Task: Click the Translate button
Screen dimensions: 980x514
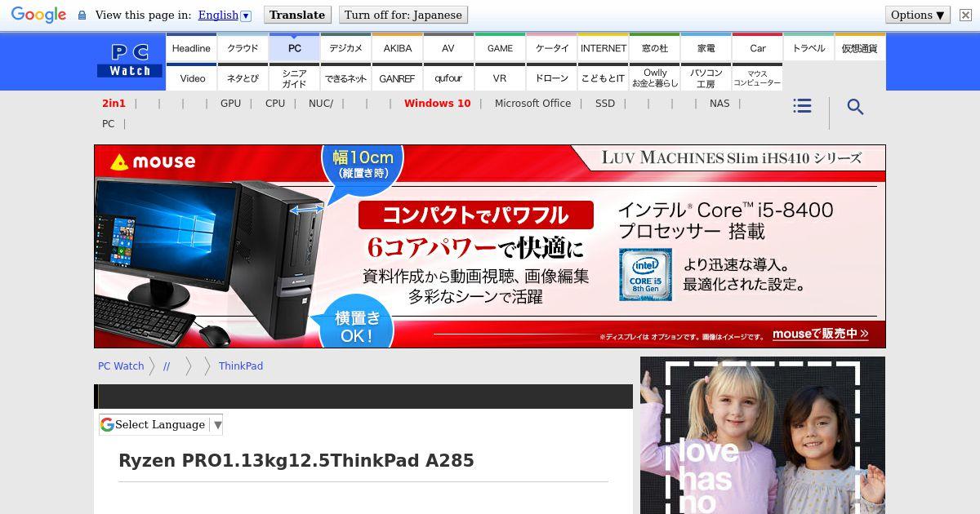Action: (297, 15)
